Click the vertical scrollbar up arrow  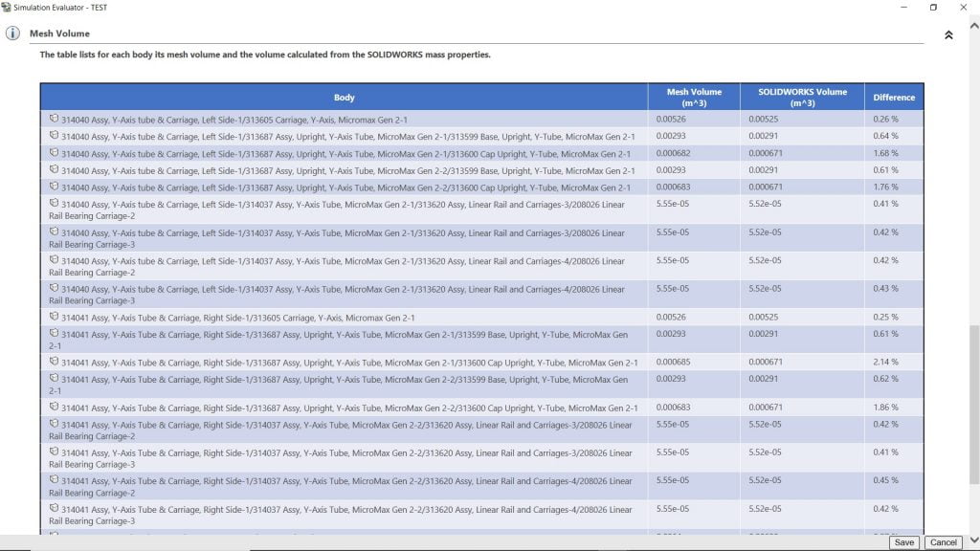[x=974, y=26]
